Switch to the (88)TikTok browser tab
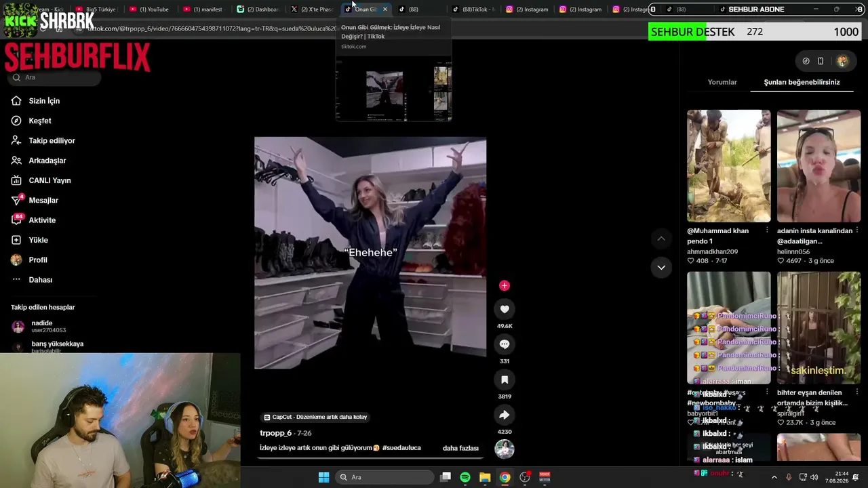The height and width of the screenshot is (488, 868). click(474, 9)
